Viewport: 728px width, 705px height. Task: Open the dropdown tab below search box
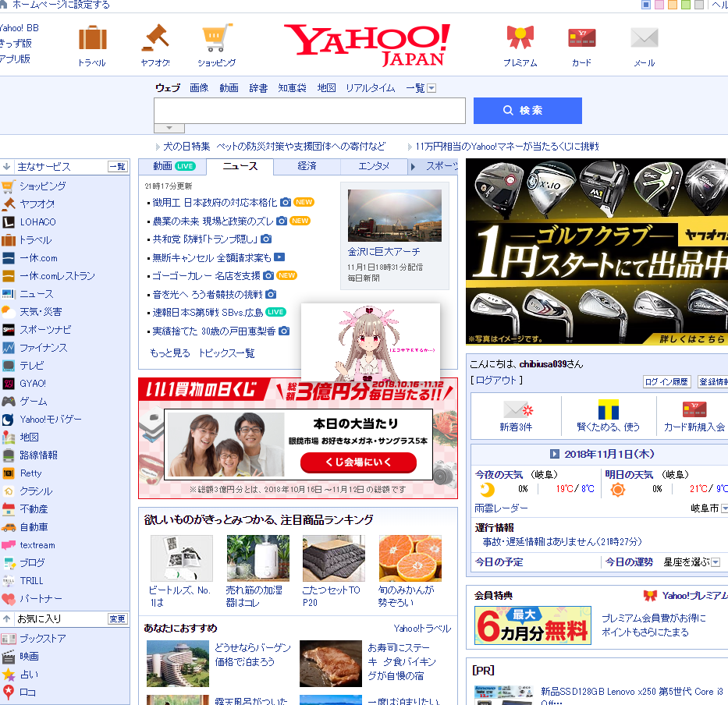(x=169, y=128)
